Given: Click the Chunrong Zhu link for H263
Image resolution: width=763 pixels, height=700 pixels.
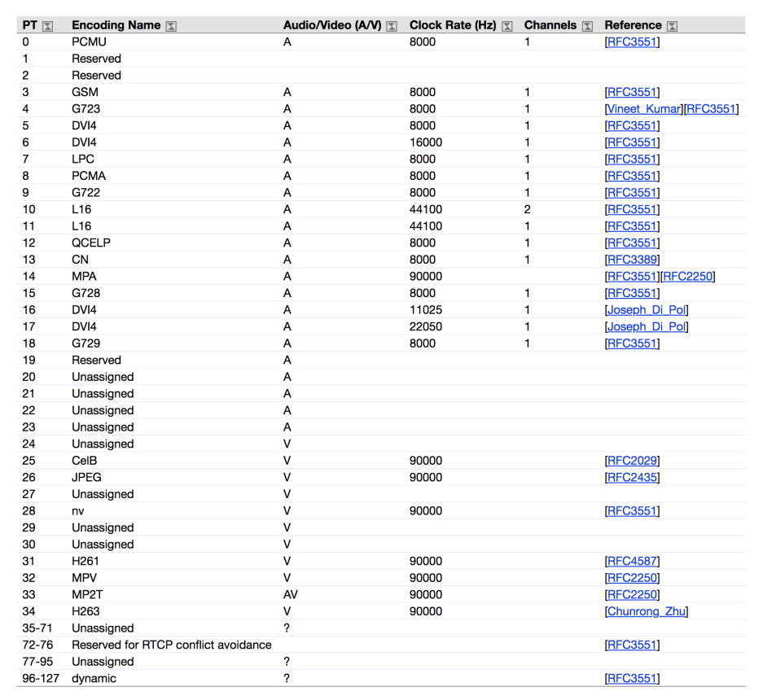Looking at the screenshot, I should click(x=647, y=611).
